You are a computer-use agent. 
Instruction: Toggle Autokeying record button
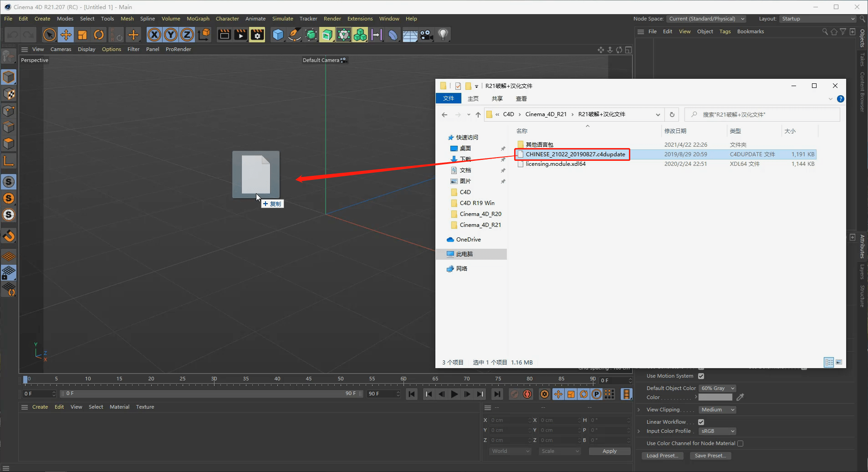pyautogui.click(x=527, y=394)
